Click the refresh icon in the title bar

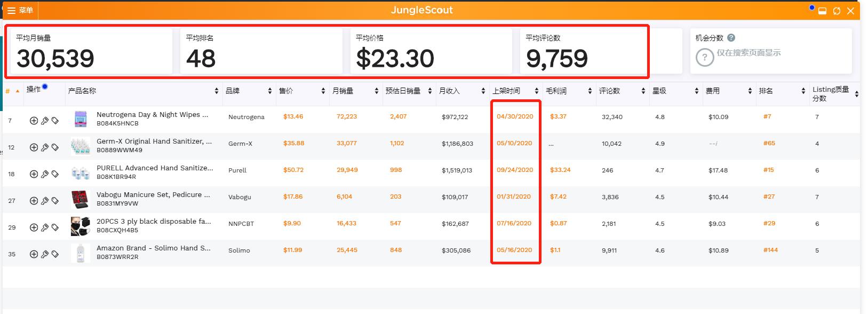(837, 11)
